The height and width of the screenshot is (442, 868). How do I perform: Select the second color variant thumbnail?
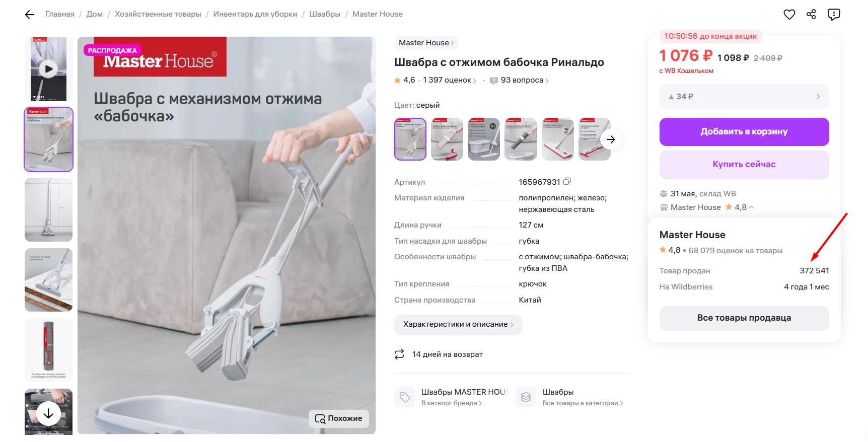447,139
